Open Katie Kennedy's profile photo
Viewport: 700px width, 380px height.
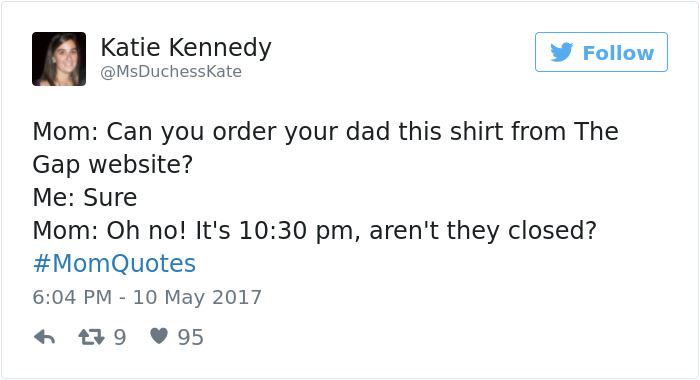click(59, 59)
